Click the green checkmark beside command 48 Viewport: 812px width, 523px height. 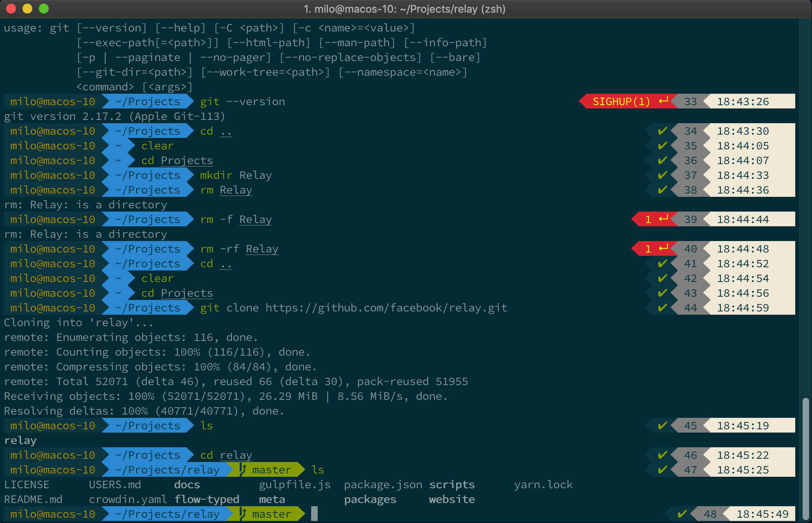682,514
